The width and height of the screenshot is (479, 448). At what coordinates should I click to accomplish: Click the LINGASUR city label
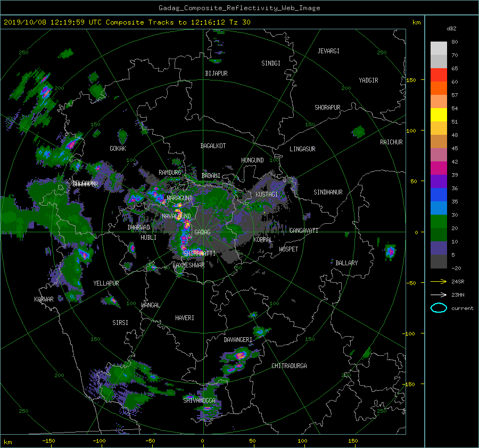point(302,149)
